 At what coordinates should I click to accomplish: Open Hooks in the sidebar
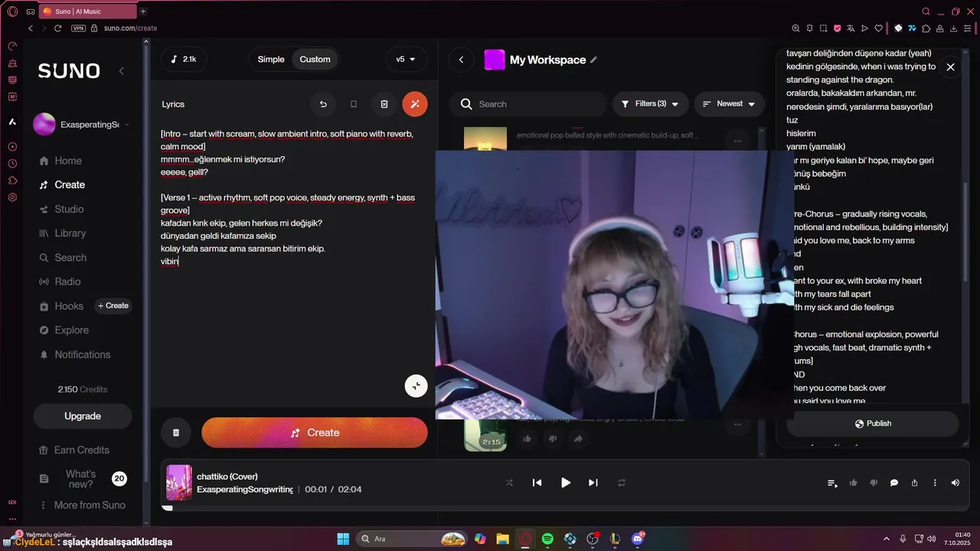click(61, 306)
